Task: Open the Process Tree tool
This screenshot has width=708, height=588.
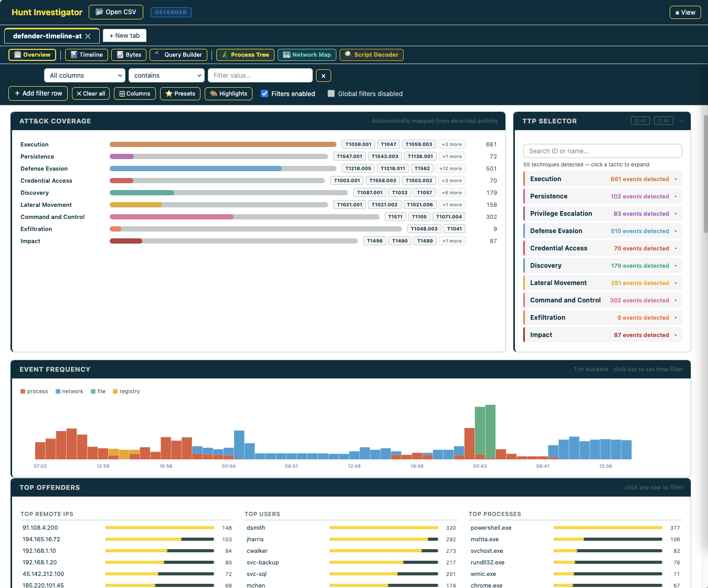Action: click(245, 55)
